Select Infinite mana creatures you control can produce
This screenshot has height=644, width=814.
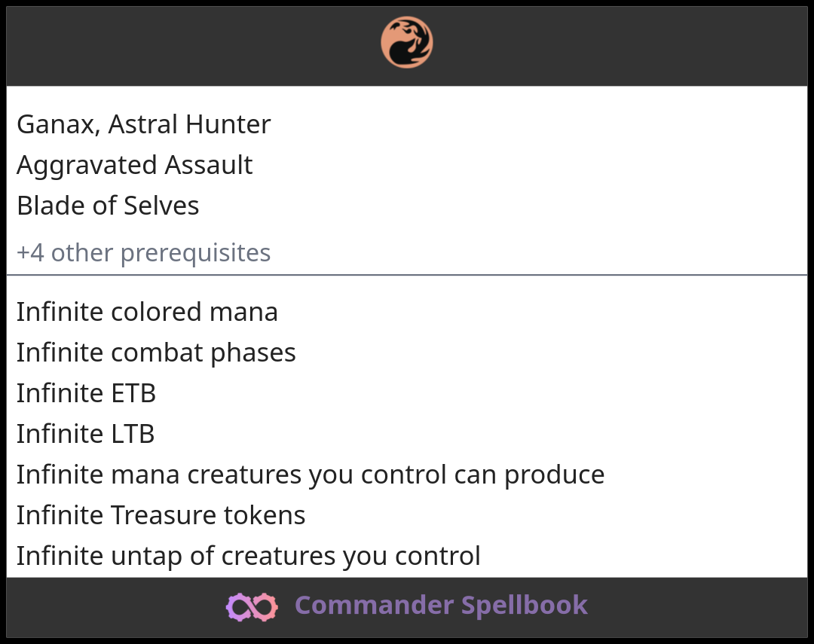point(310,475)
